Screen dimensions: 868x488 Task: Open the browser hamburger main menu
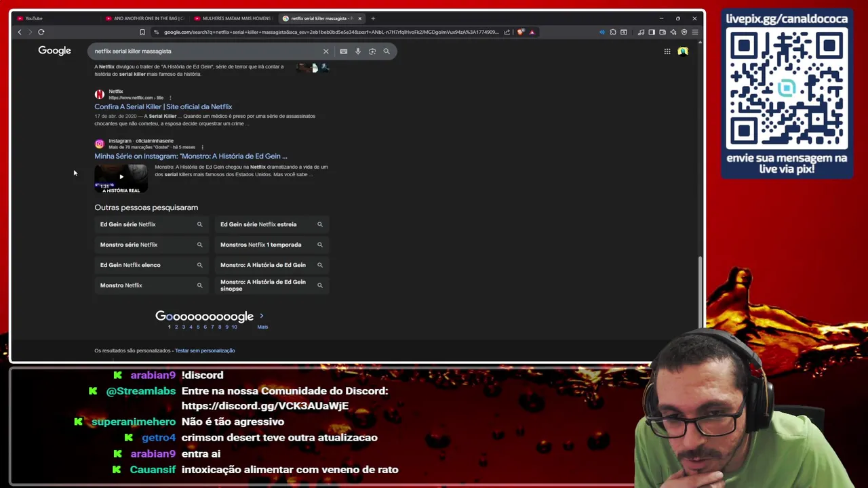[695, 32]
